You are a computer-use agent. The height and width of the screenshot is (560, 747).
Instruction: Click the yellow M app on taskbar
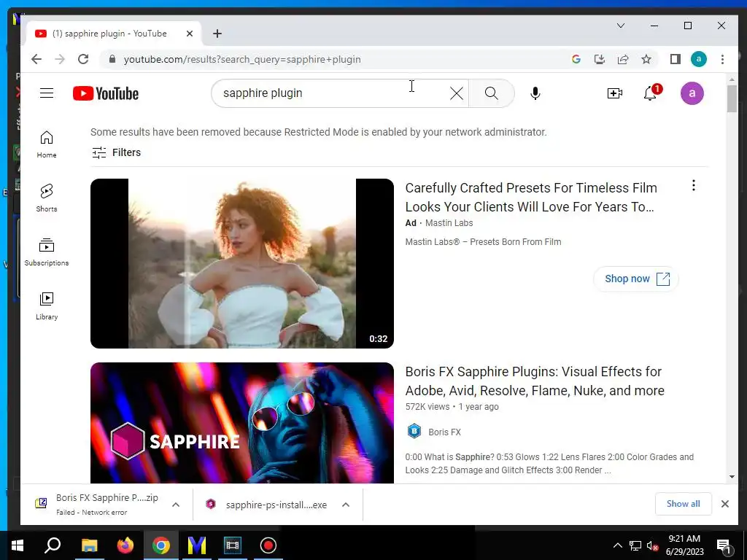[197, 545]
